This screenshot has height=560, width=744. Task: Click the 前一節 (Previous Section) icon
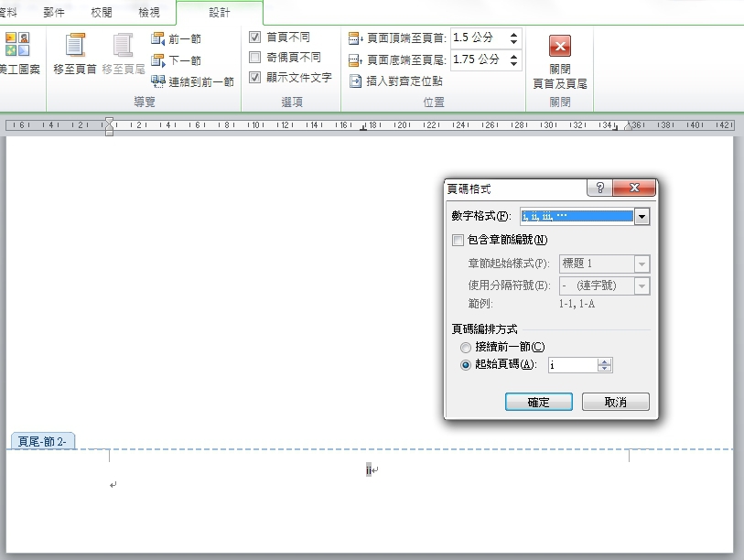coord(157,38)
